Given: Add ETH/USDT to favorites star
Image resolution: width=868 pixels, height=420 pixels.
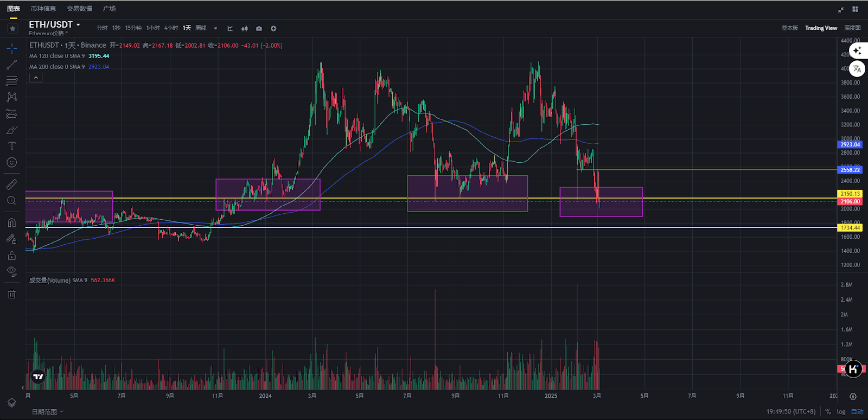Looking at the screenshot, I should pos(12,28).
